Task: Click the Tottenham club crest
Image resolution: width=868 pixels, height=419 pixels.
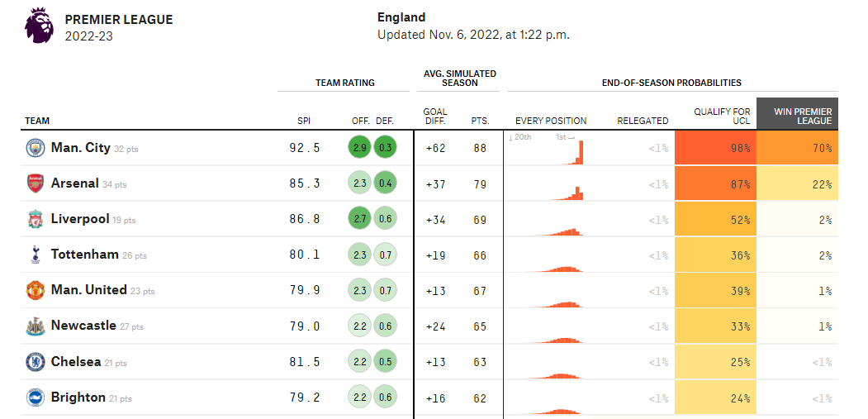Action: point(36,255)
